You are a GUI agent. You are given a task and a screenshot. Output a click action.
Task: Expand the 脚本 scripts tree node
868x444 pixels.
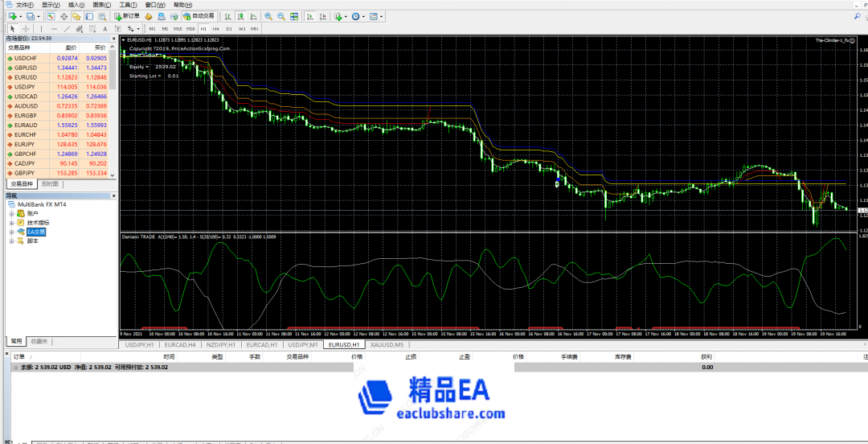click(x=11, y=240)
